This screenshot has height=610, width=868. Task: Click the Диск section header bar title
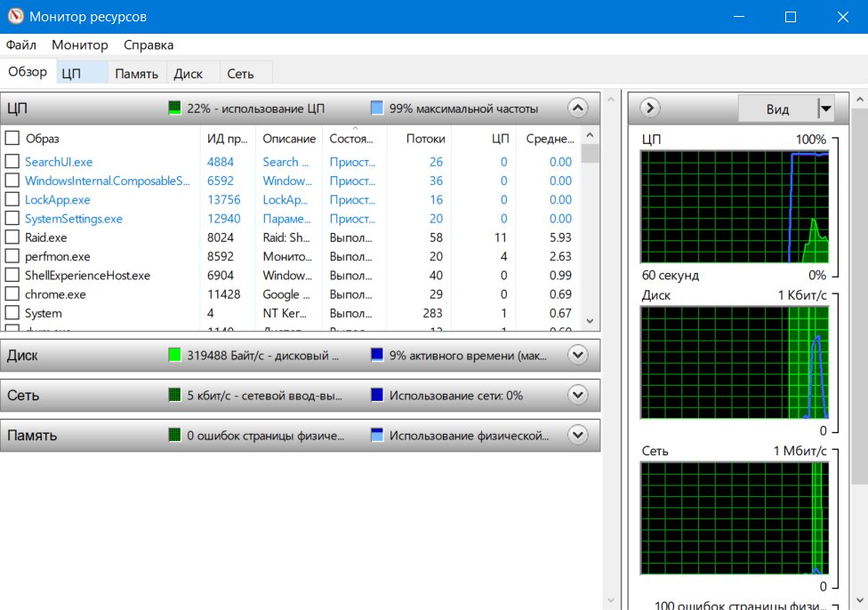point(22,356)
